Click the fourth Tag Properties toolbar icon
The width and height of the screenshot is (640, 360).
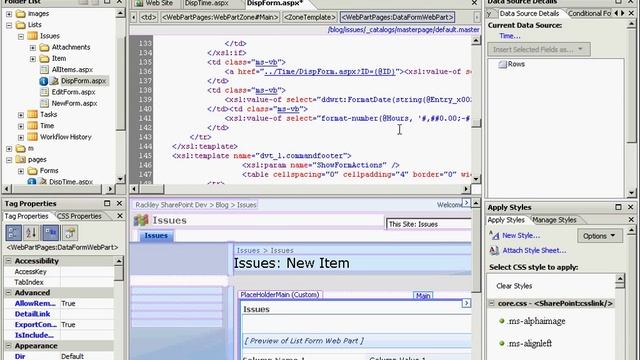[x=70, y=233]
